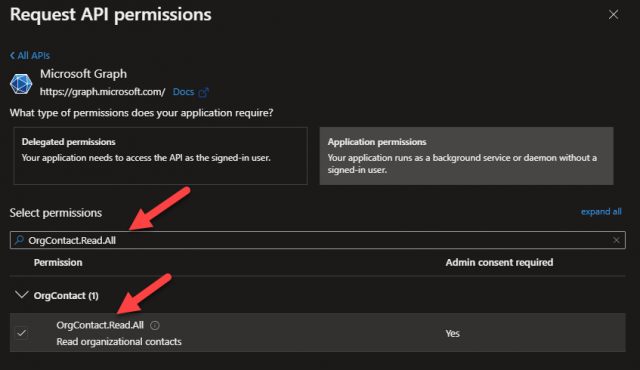Click the Permission column header
Image resolution: width=640 pixels, height=370 pixels.
tap(58, 262)
